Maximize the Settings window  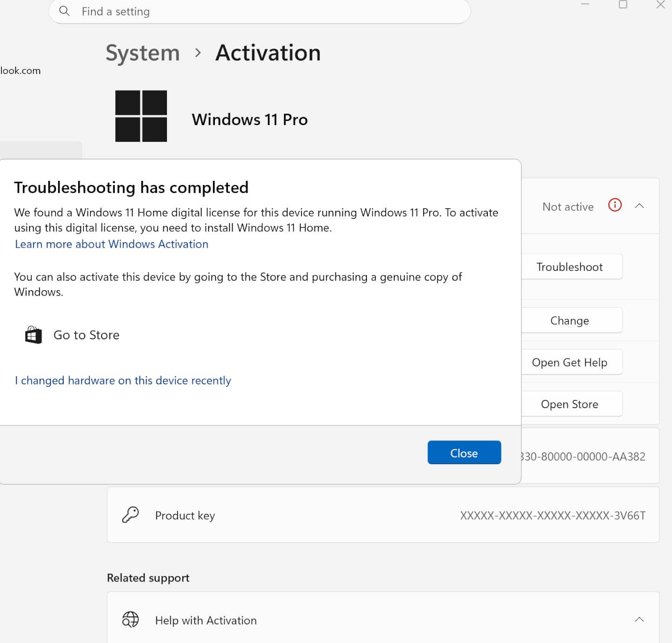[x=623, y=5]
